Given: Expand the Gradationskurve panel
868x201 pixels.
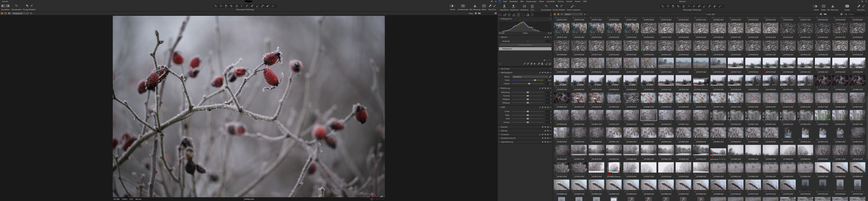Looking at the screenshot, I should tap(499, 138).
